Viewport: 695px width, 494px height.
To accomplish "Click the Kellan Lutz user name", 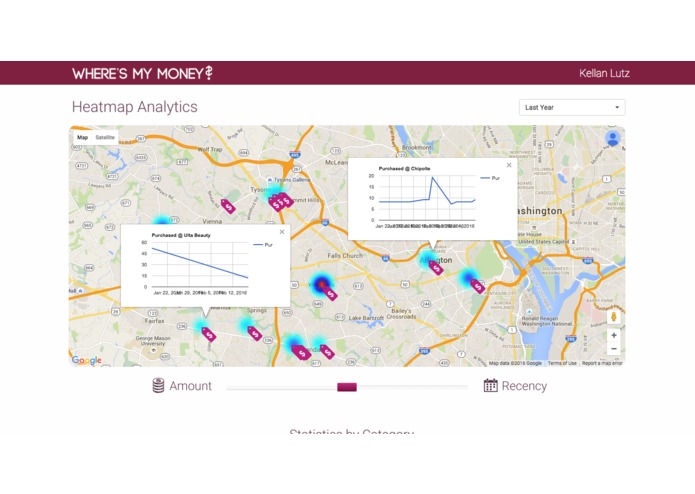I will [604, 73].
